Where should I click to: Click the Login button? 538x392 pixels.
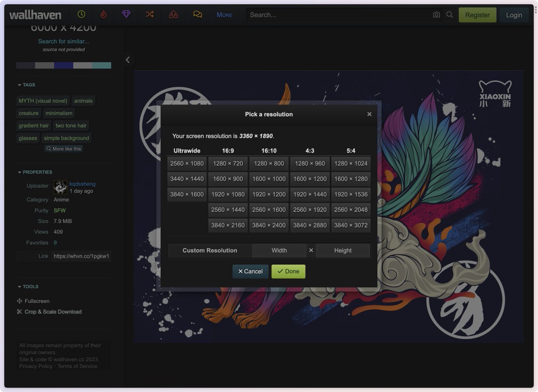pyautogui.click(x=514, y=15)
